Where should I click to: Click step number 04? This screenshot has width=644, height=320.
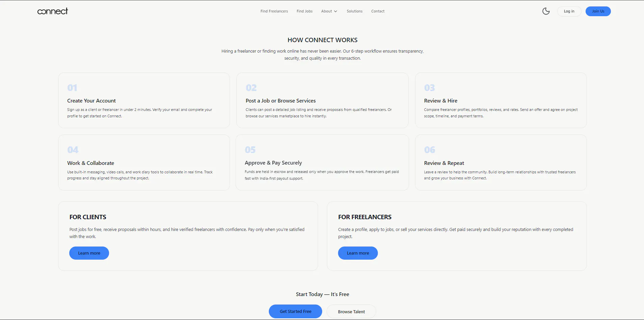pos(73,150)
